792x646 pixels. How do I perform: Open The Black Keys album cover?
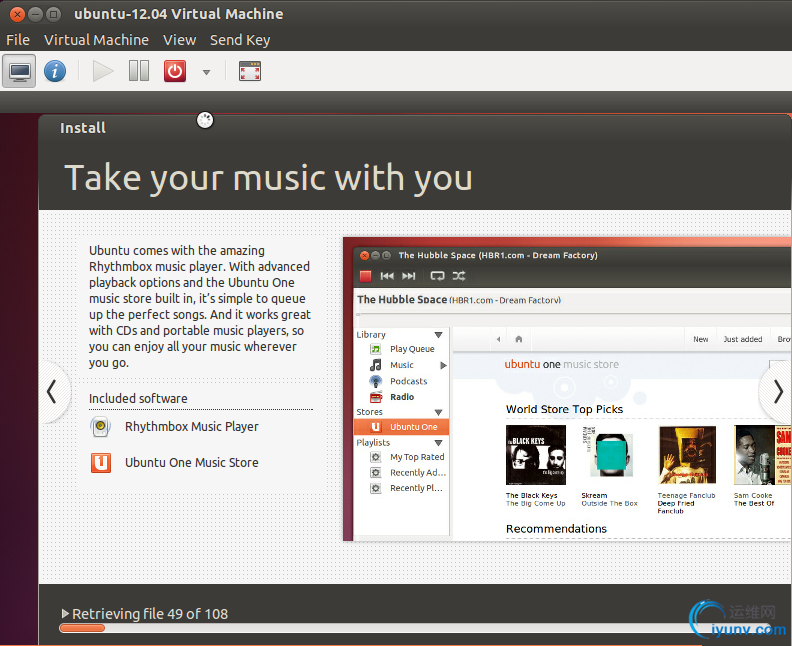pyautogui.click(x=536, y=455)
